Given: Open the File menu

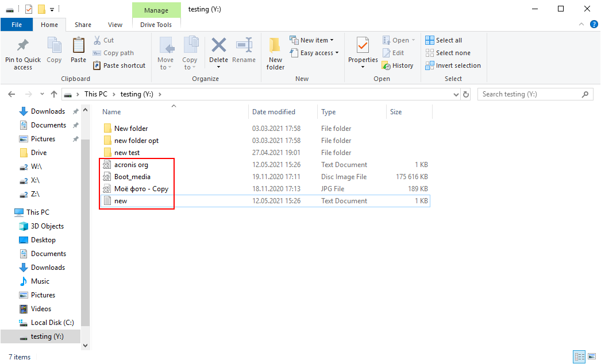Looking at the screenshot, I should [x=17, y=25].
